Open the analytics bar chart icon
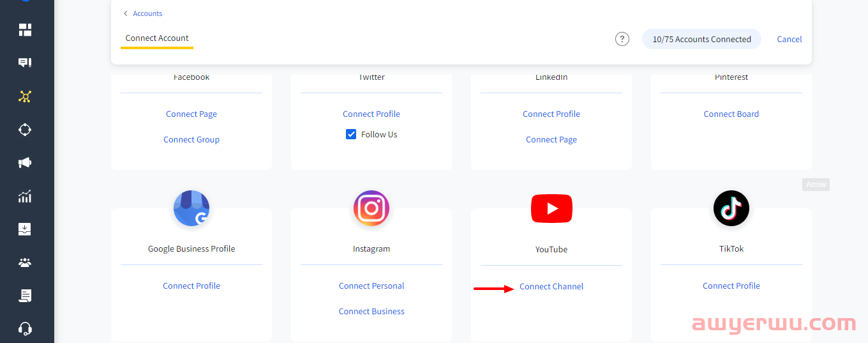The width and height of the screenshot is (868, 343). tap(25, 196)
